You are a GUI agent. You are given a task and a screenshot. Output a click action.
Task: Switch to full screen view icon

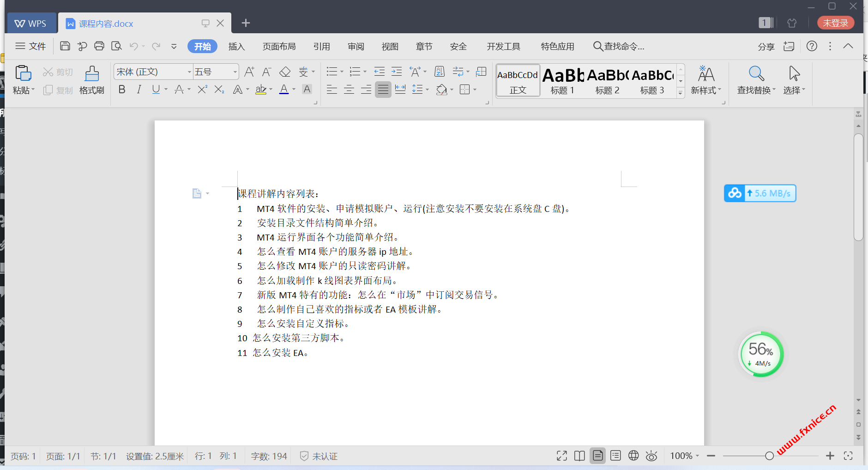click(x=562, y=456)
